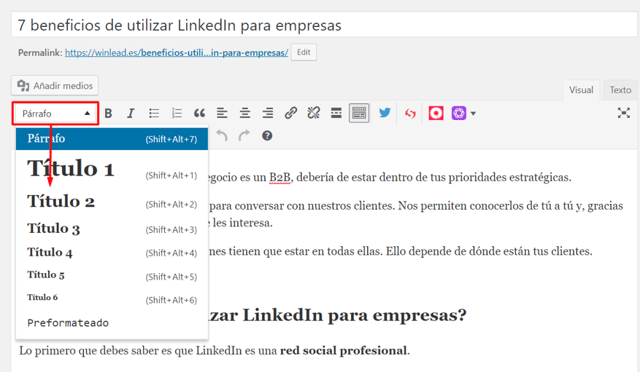Viewport: 640px width, 372px height.
Task: Open the winlead.es permalink URL
Action: pos(176,53)
